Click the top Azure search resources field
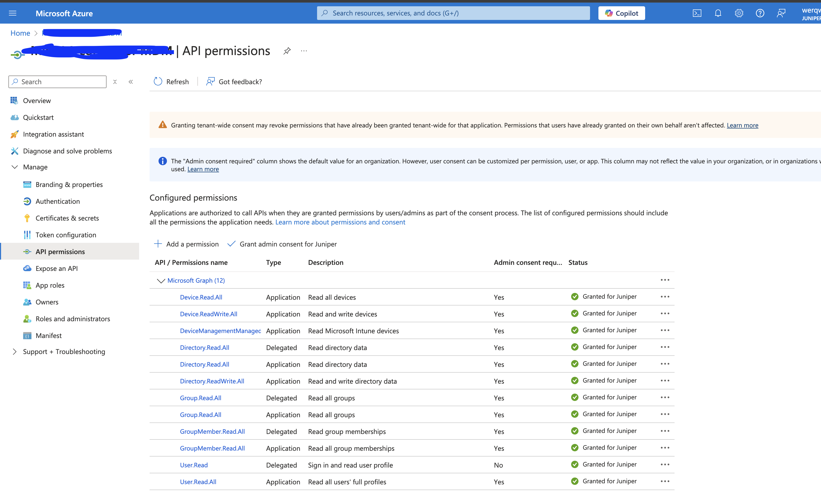Viewport: 821px width, 504px height. tap(453, 13)
